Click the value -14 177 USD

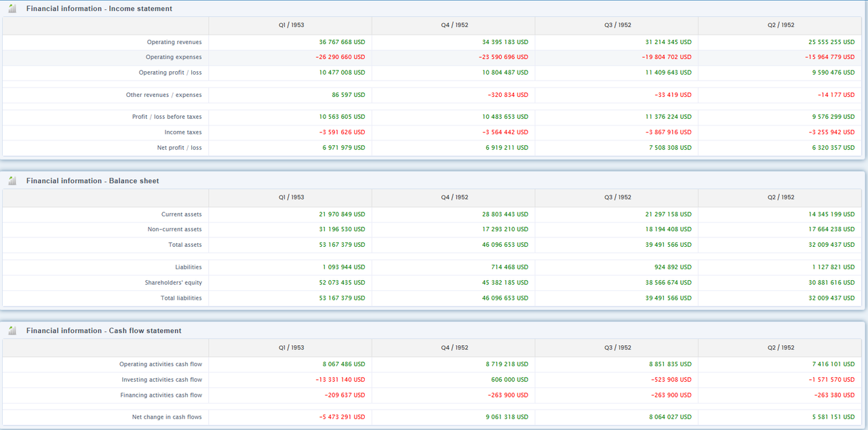coord(836,95)
